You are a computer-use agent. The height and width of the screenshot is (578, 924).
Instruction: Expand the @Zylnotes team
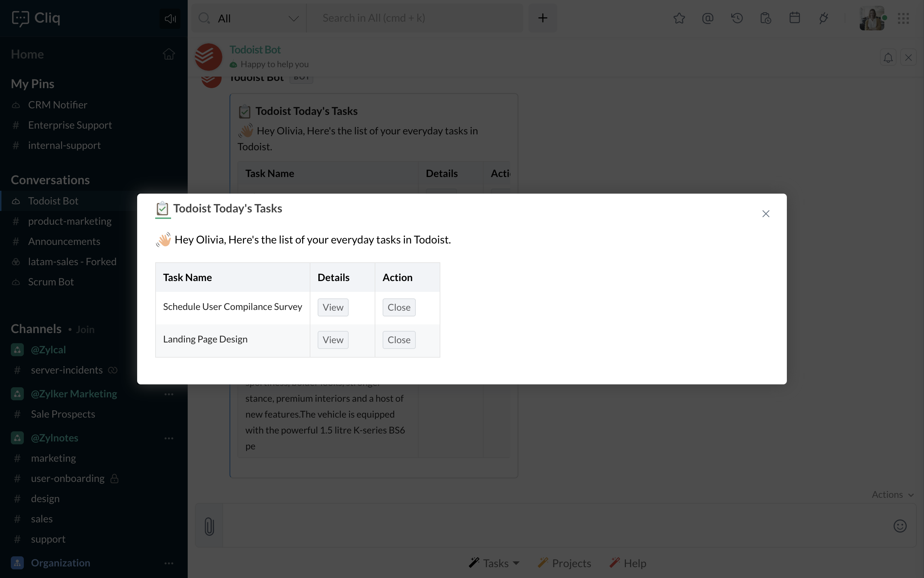coord(54,438)
